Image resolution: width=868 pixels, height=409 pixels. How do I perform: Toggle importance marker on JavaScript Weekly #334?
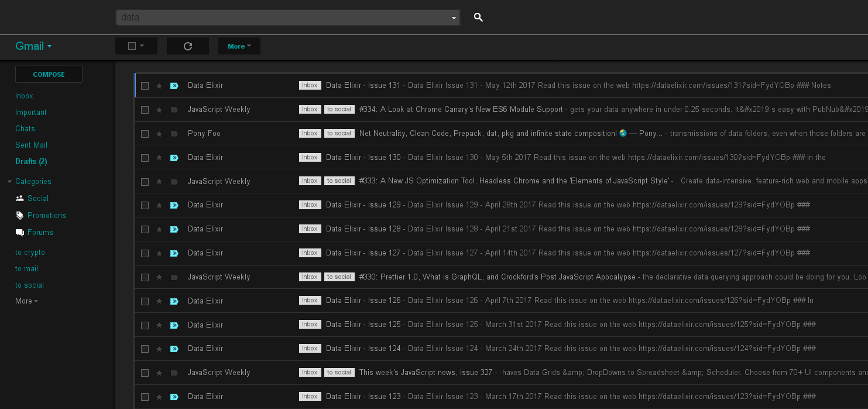[x=174, y=110]
